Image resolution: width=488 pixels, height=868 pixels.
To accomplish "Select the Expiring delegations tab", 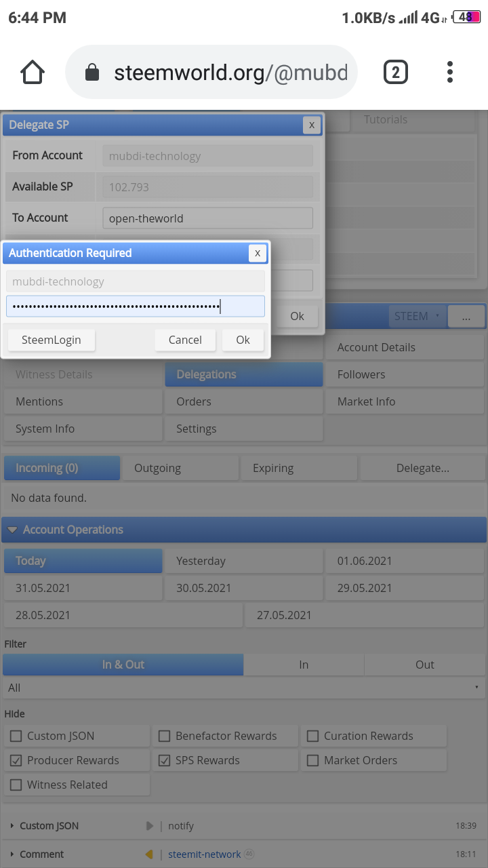I will 299,468.
